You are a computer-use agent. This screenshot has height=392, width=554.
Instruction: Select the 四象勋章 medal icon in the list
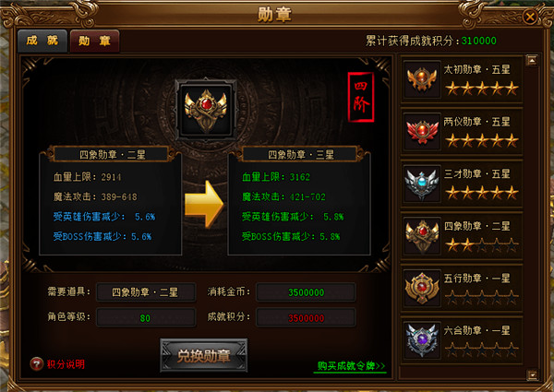coord(422,236)
